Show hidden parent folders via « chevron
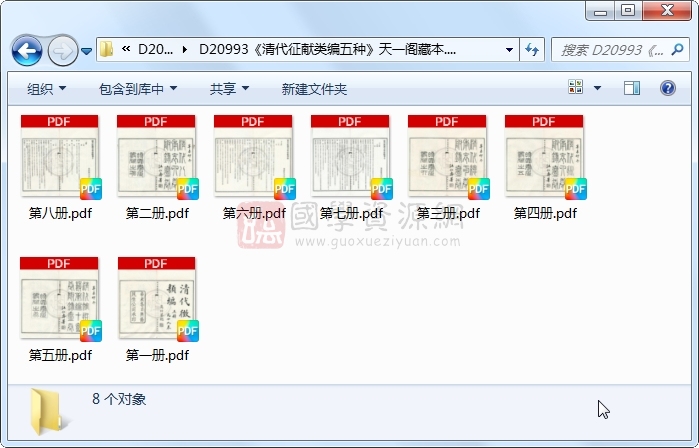The image size is (699, 448). coord(126,49)
